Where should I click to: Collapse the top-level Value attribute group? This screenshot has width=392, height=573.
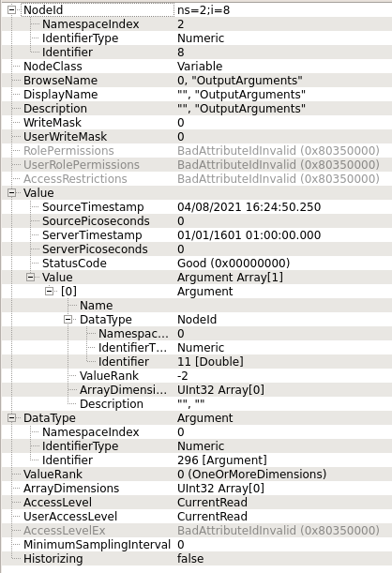point(11,192)
